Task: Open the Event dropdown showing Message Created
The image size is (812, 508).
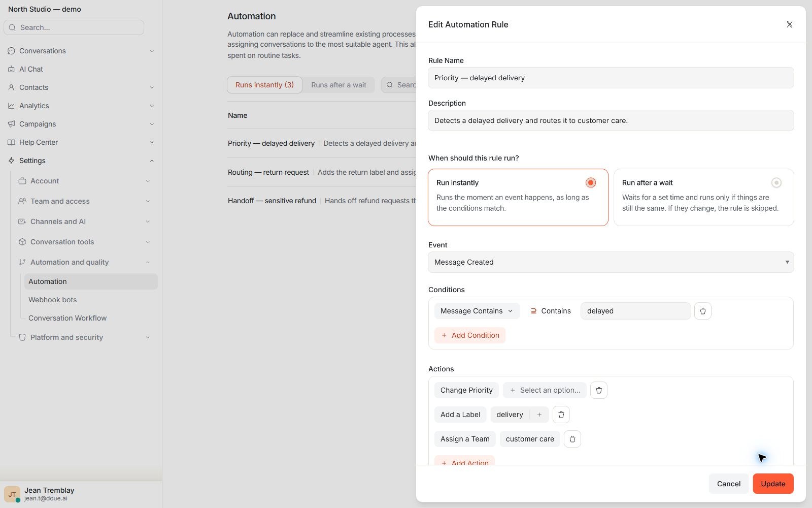Action: coord(611,262)
